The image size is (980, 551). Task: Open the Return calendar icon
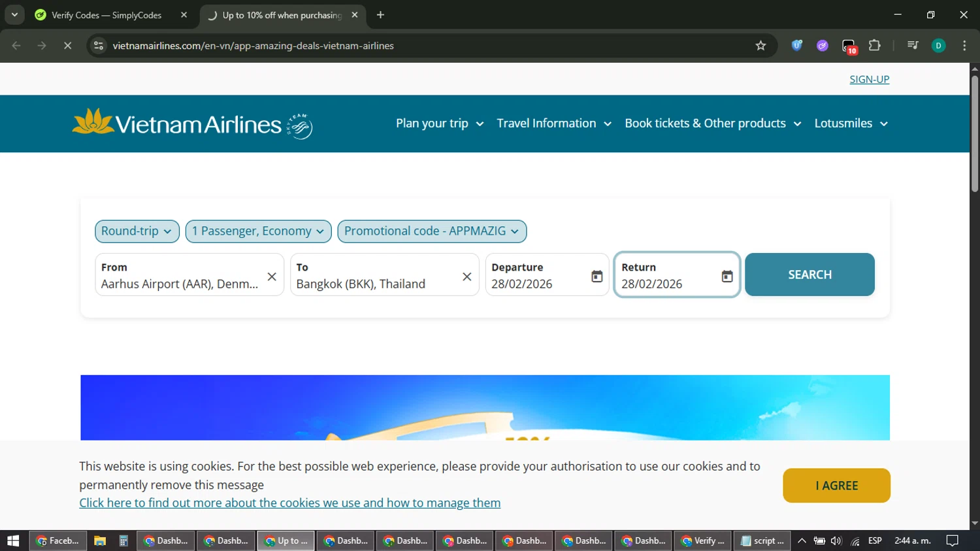727,276
